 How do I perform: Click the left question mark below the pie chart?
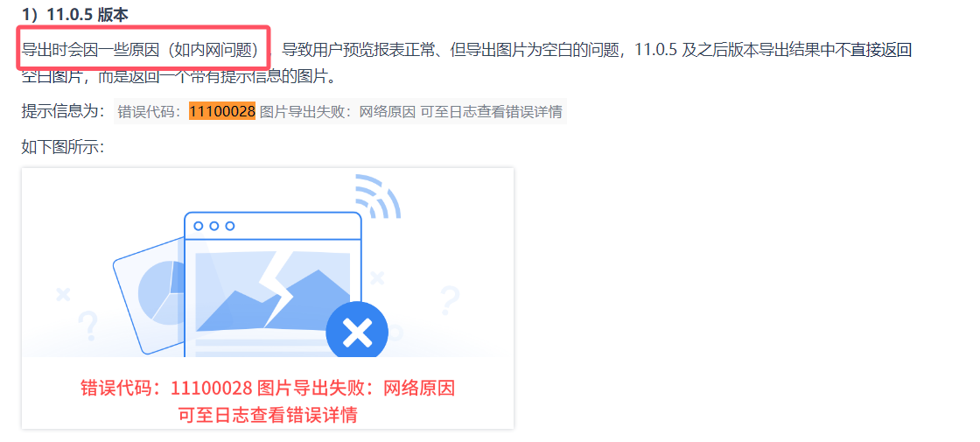[x=88, y=326]
